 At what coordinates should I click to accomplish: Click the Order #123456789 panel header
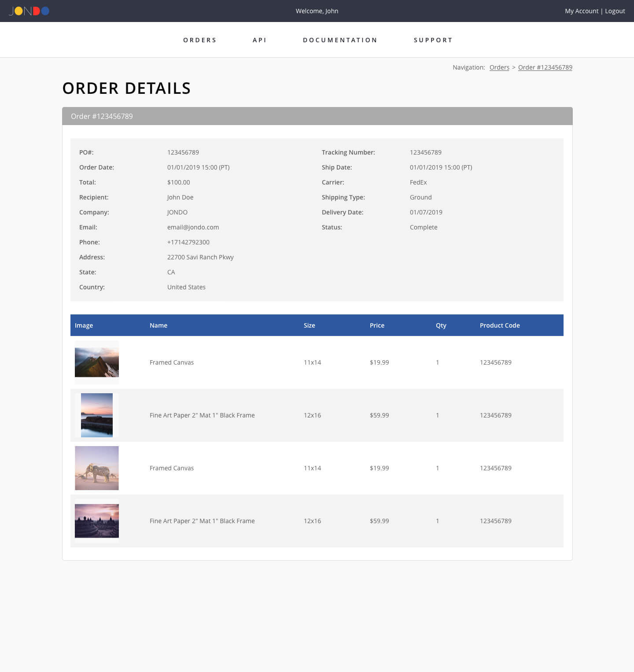(317, 116)
